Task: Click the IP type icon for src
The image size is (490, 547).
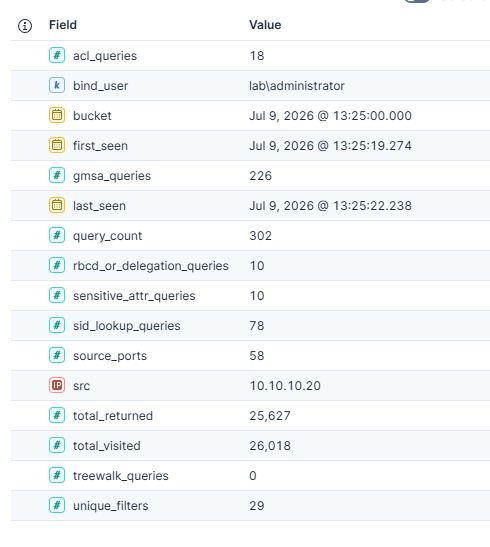Action: pyautogui.click(x=57, y=385)
